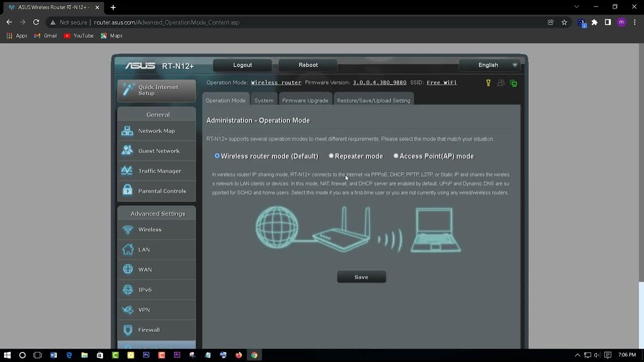The height and width of the screenshot is (362, 644).
Task: Open Quick Internet Setup wizard
Action: pos(156,90)
